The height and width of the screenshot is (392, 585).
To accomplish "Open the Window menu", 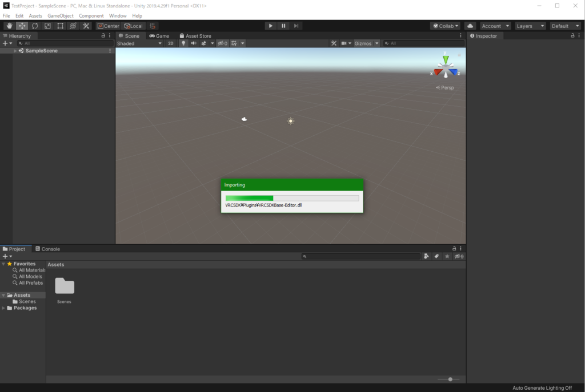I will click(118, 15).
